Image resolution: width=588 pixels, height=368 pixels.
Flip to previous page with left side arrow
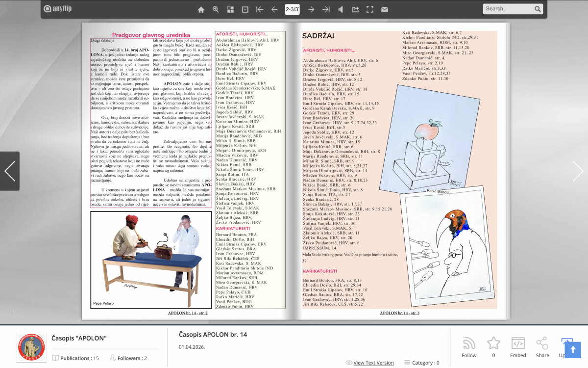coord(10,171)
